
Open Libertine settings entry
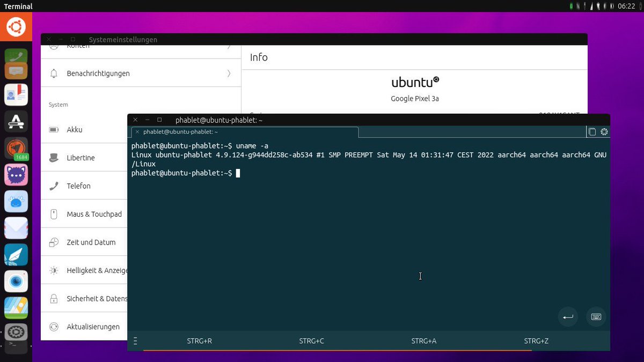pos(84,158)
